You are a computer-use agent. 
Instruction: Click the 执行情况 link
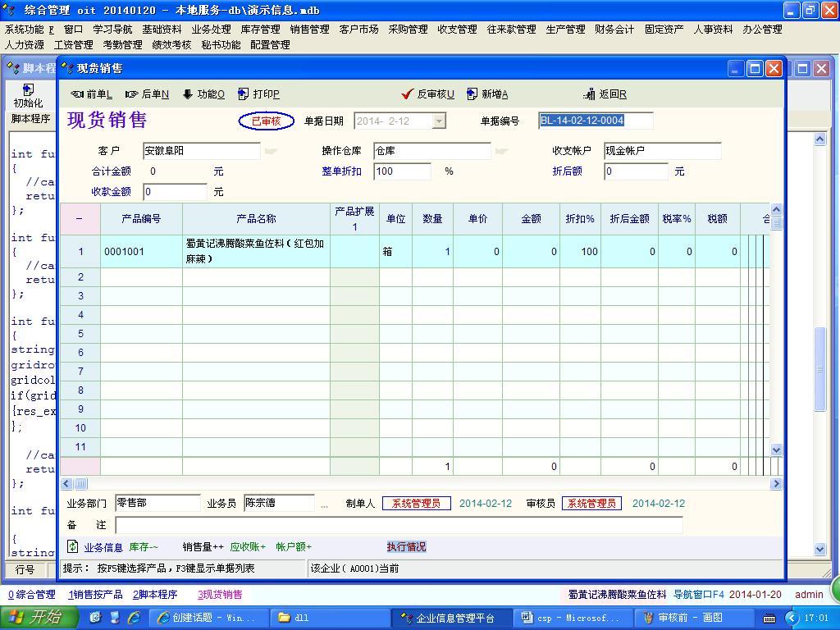coord(406,547)
